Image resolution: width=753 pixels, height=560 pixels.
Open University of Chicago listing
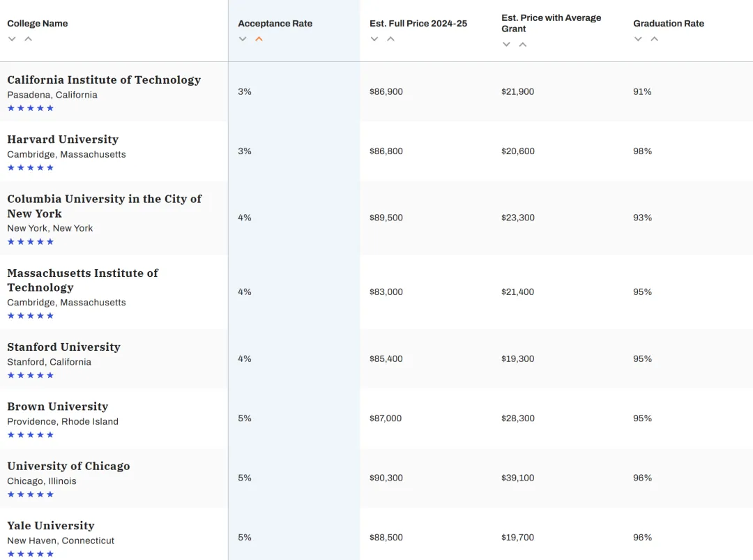click(68, 466)
